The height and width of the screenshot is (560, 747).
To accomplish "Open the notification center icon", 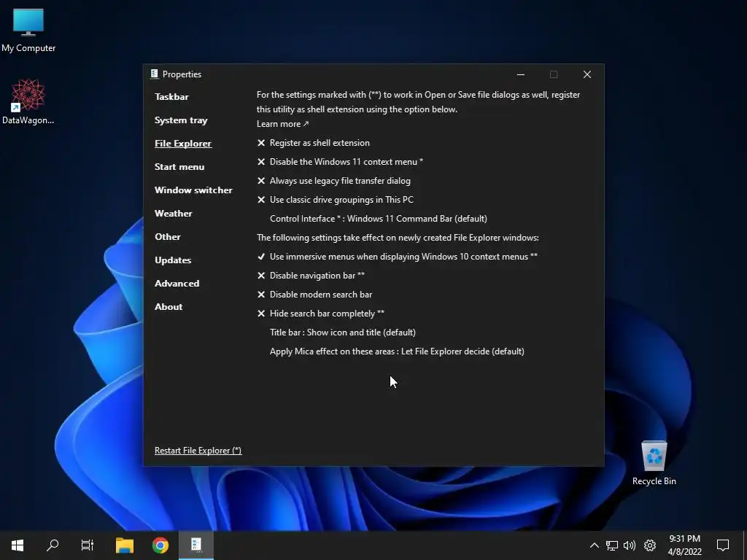I will pyautogui.click(x=723, y=545).
